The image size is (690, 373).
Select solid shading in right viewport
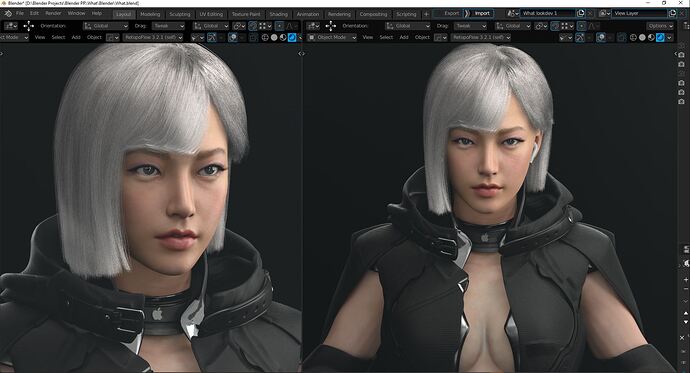click(642, 37)
